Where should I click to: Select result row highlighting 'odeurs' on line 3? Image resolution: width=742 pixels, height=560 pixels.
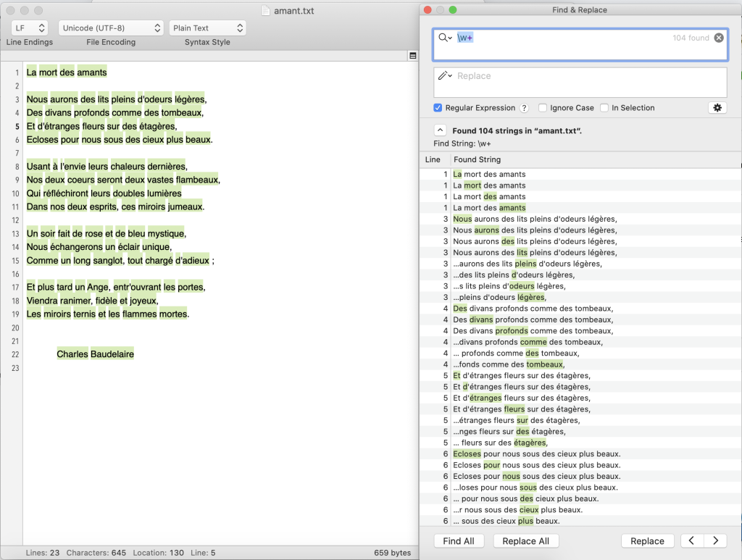pyautogui.click(x=580, y=286)
